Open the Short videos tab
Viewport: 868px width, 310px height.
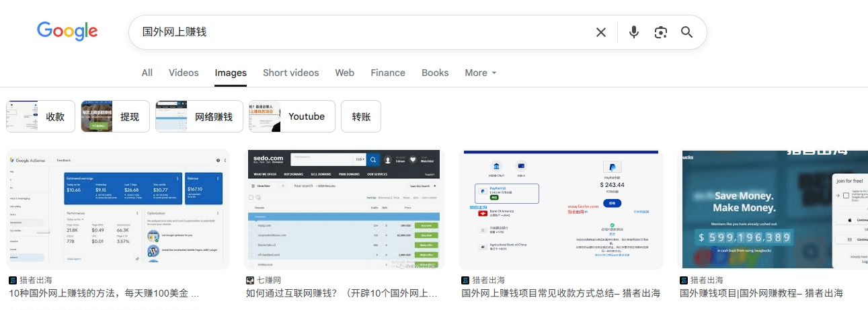click(x=290, y=73)
